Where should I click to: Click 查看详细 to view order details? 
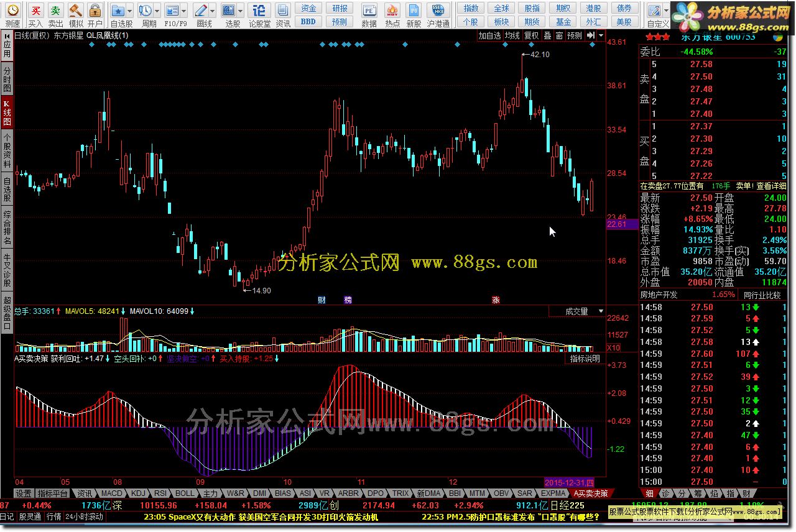tap(771, 186)
